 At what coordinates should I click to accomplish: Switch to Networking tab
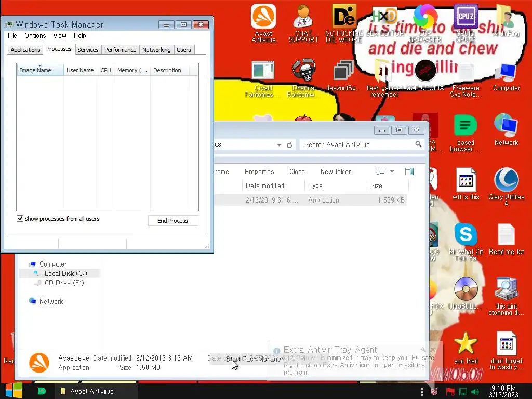coord(156,50)
